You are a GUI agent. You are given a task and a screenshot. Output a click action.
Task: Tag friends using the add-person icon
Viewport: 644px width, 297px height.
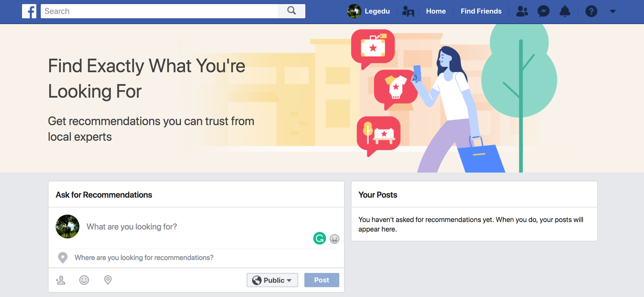coord(61,280)
